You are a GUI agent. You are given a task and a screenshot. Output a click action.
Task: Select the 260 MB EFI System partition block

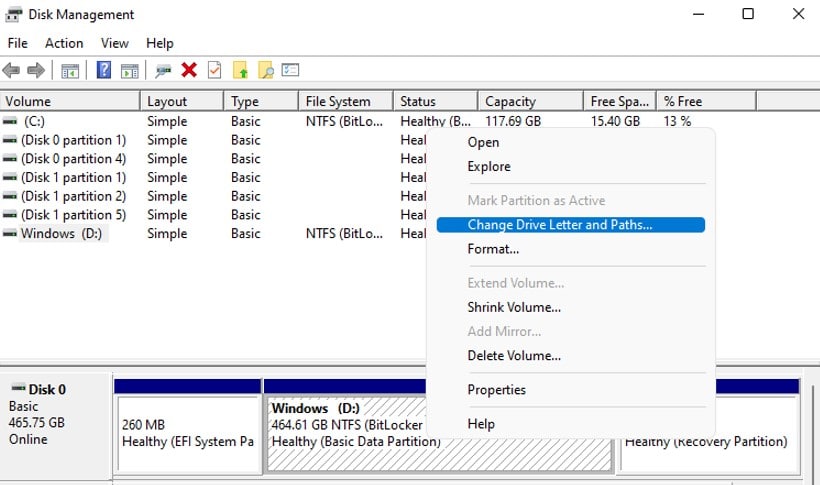189,434
